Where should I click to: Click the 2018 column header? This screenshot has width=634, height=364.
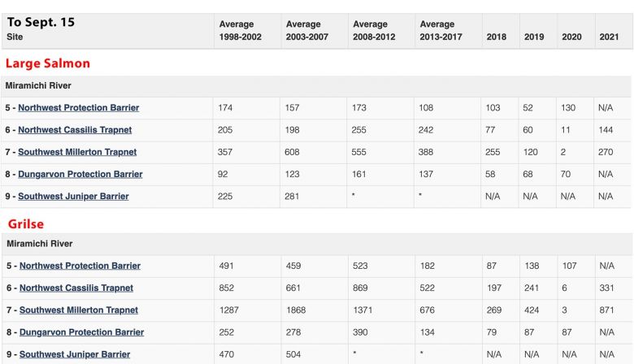click(496, 37)
